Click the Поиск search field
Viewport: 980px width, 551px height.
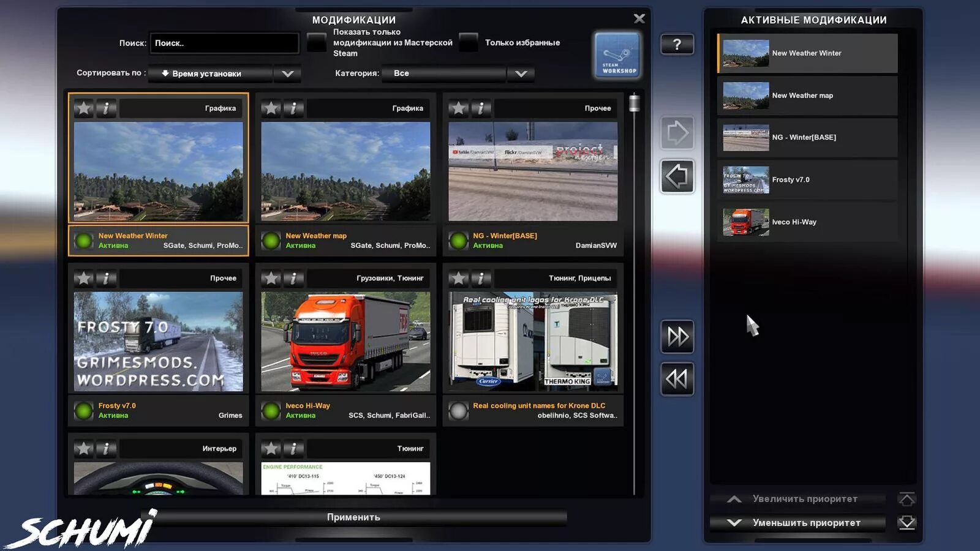click(224, 43)
